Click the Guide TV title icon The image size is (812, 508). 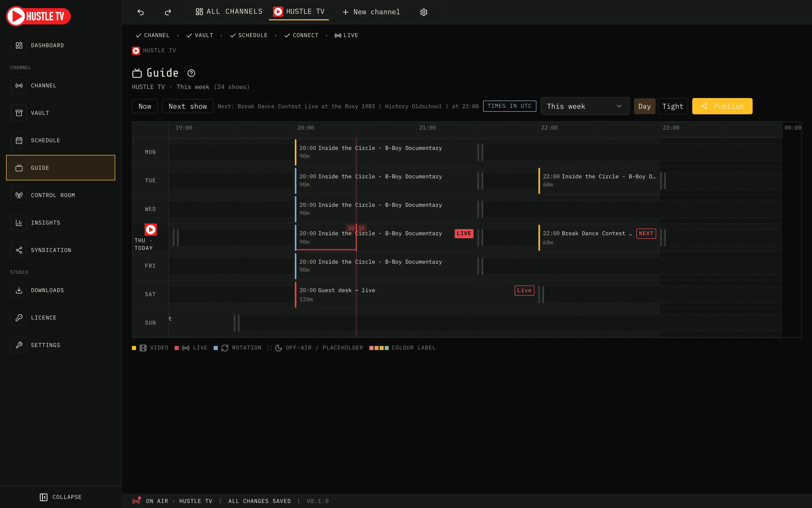[137, 73]
